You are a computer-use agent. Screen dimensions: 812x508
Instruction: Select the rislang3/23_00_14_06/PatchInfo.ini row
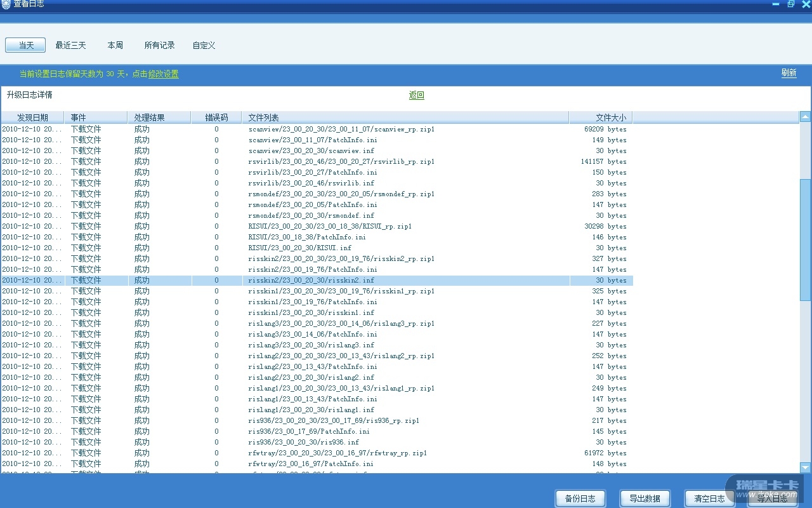pos(317,334)
